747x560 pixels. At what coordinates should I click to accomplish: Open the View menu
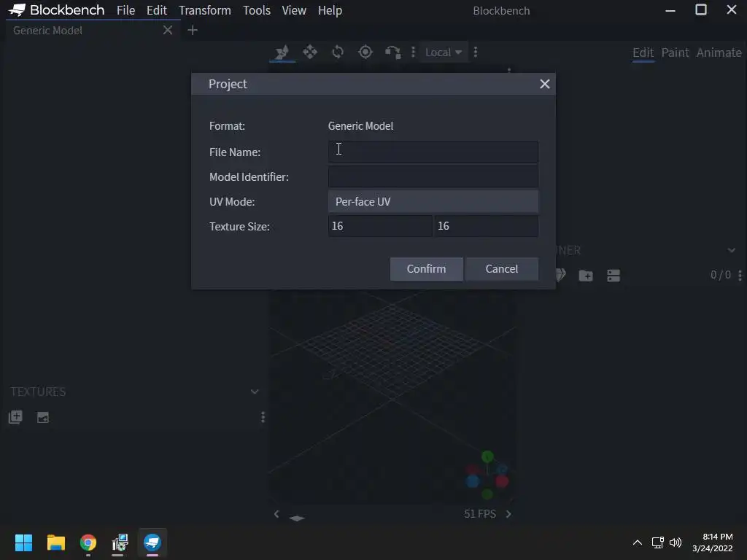tap(294, 10)
